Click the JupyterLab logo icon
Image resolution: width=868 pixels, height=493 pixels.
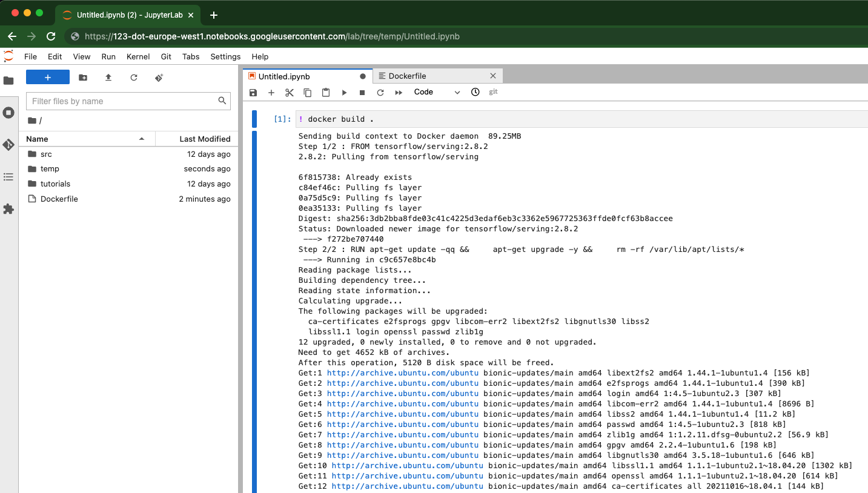pos(8,56)
